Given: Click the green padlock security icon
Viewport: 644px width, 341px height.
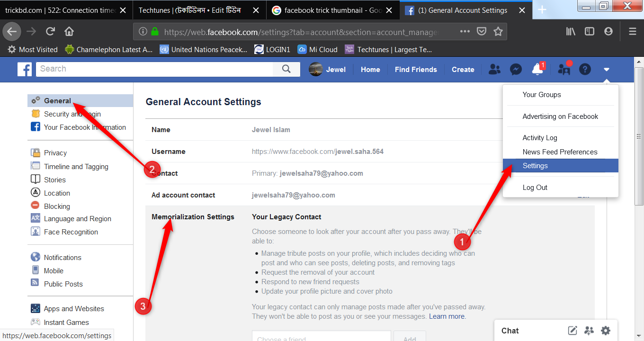Looking at the screenshot, I should point(154,31).
